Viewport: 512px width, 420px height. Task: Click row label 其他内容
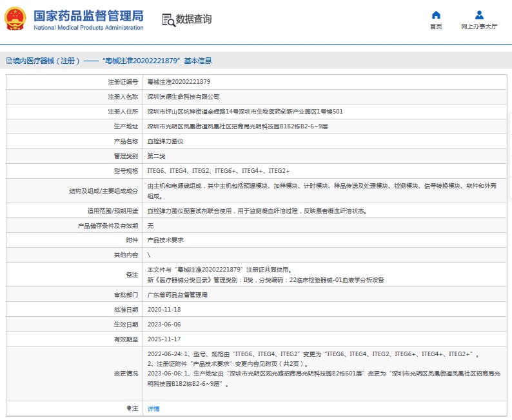click(126, 255)
